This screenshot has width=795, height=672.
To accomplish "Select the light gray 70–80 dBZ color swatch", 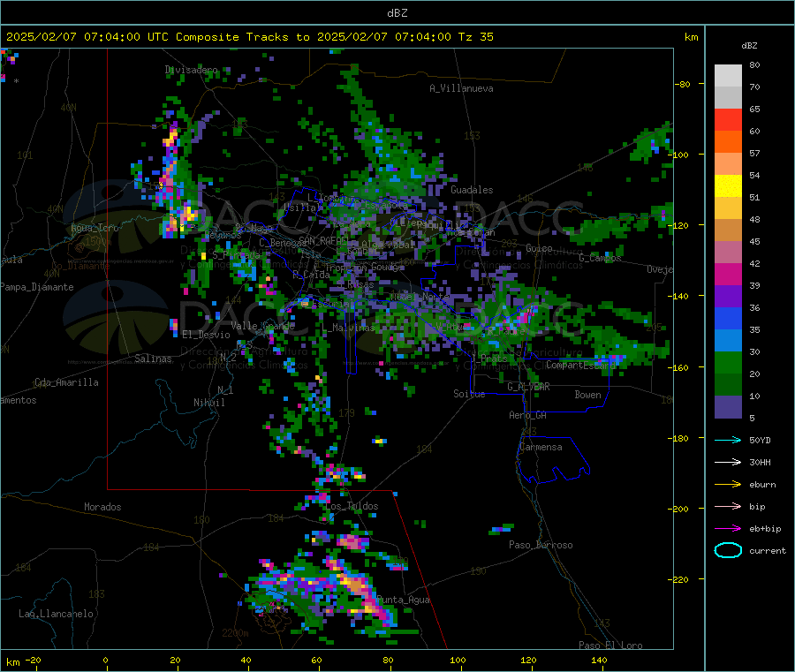I will click(x=728, y=76).
